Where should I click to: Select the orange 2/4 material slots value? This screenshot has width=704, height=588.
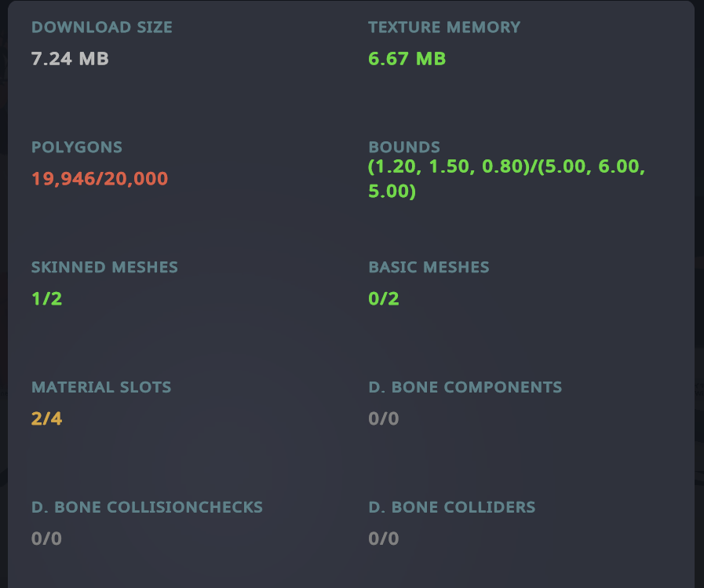click(46, 419)
